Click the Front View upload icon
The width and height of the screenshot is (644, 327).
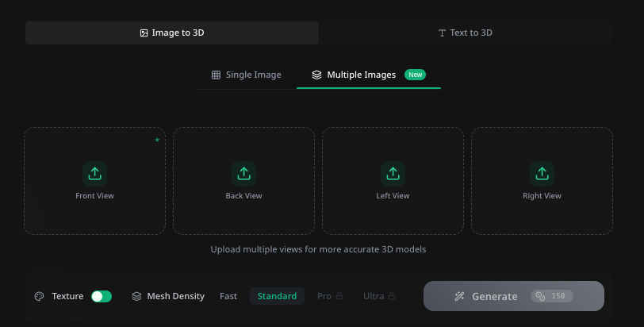(94, 173)
